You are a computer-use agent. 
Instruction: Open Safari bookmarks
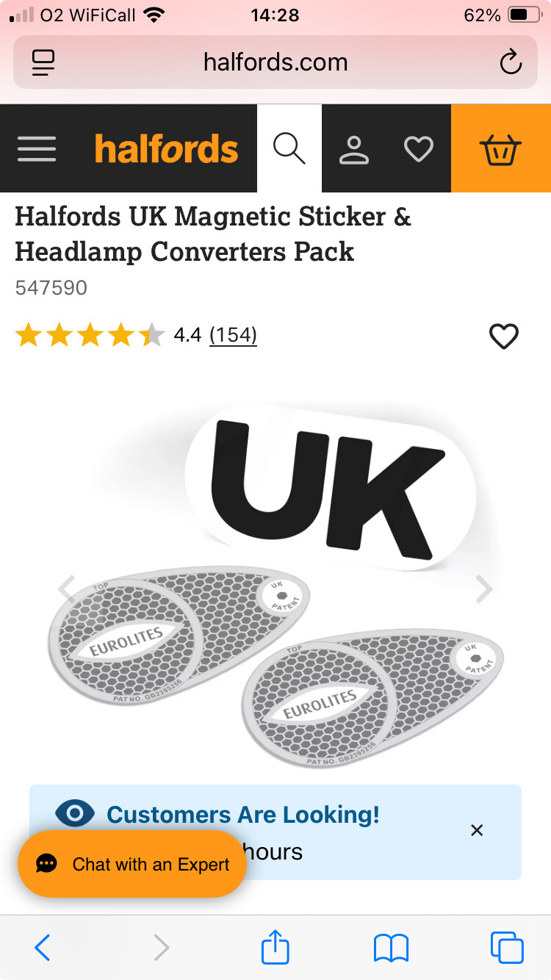point(391,948)
